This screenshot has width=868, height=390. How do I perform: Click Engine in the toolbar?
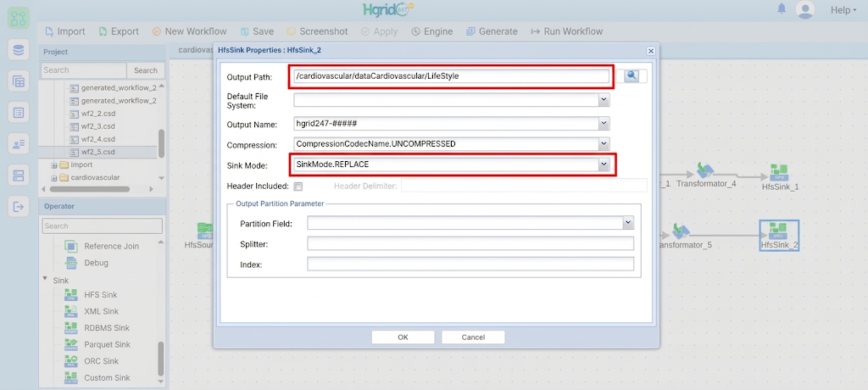coord(431,31)
